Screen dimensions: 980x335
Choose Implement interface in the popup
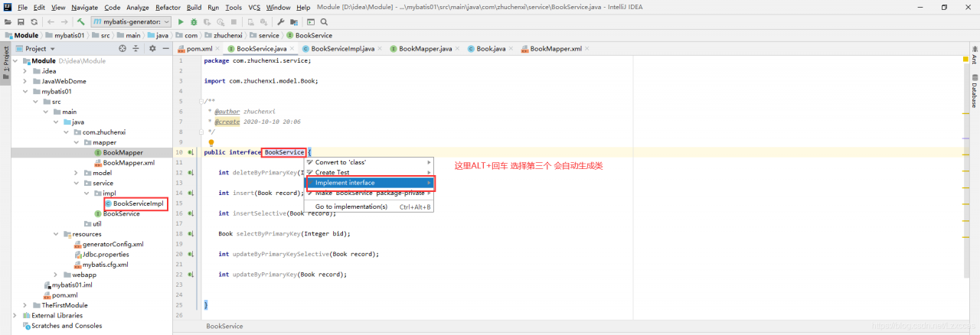[x=369, y=183]
